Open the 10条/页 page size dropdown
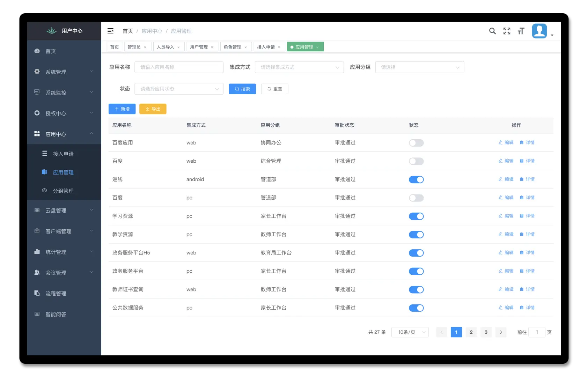 coord(410,332)
